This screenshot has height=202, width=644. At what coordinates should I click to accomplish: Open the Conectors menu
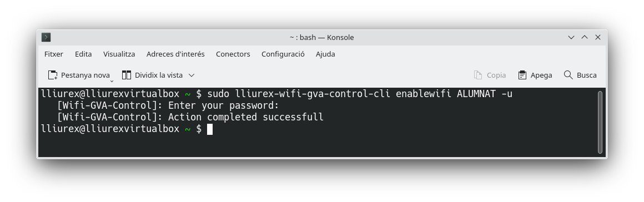click(x=233, y=54)
